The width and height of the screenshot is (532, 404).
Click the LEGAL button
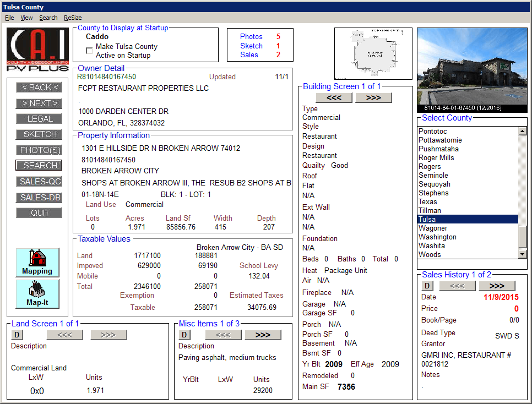(39, 119)
